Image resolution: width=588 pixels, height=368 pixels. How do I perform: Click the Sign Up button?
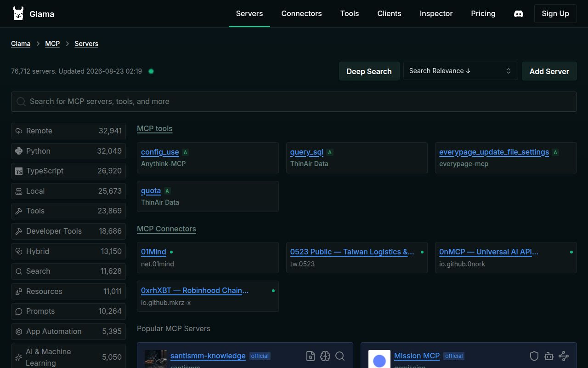(555, 14)
